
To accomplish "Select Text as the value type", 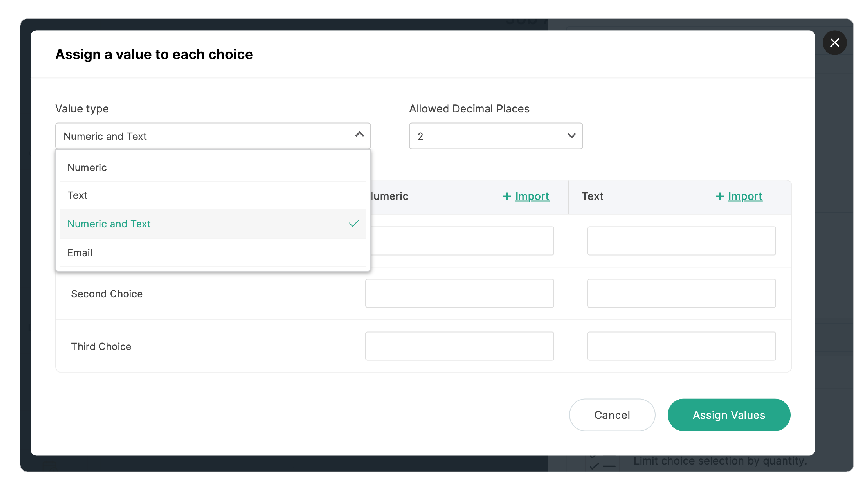I will (78, 195).
